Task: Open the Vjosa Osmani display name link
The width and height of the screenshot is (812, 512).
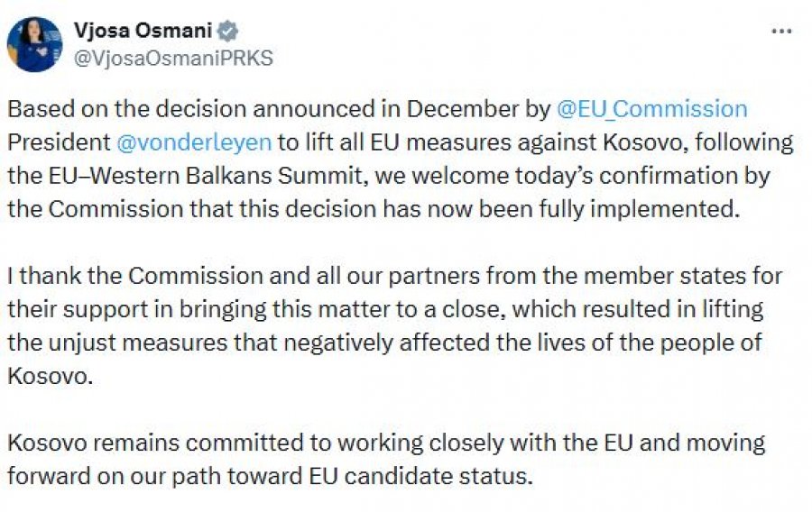Action: (x=143, y=32)
